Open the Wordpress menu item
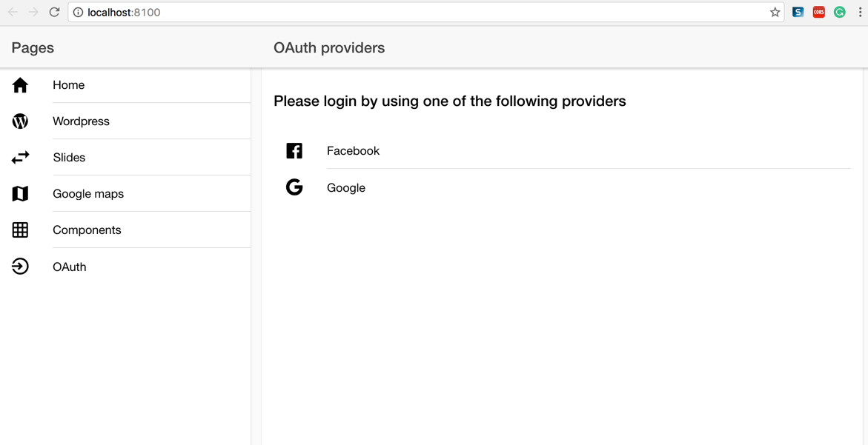This screenshot has height=445, width=868. click(125, 121)
